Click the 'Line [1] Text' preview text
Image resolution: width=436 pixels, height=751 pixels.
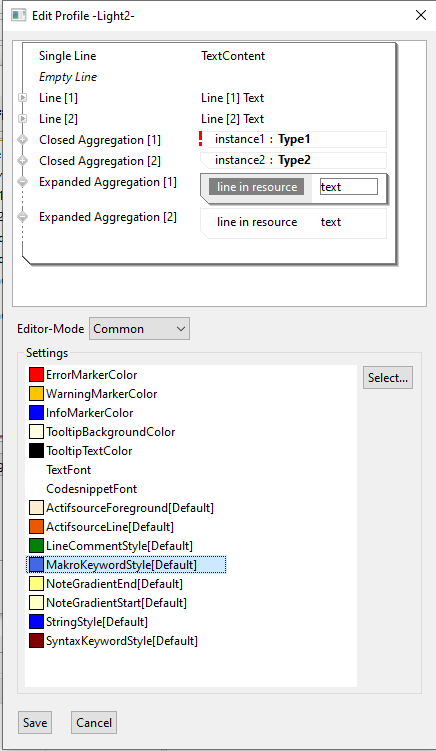tap(232, 98)
